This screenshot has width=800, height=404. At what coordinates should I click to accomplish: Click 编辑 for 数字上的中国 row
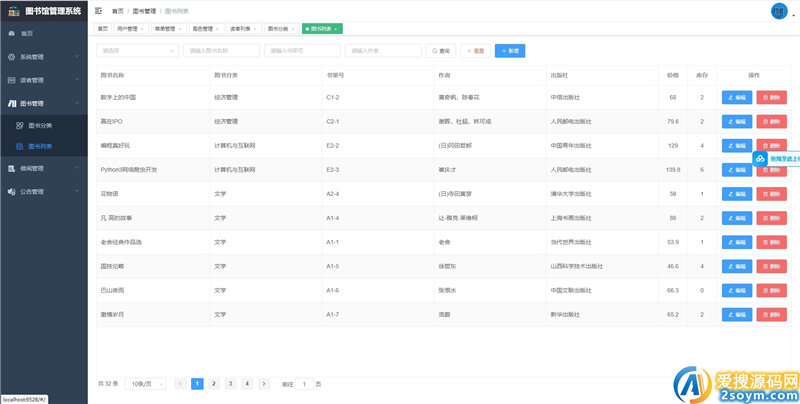[x=736, y=97]
